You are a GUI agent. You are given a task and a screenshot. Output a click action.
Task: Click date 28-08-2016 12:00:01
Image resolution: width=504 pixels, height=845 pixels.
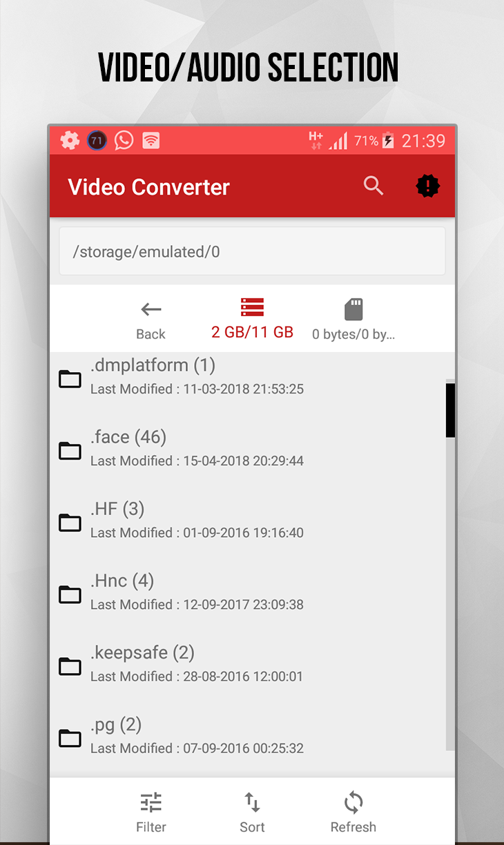[x=244, y=677]
